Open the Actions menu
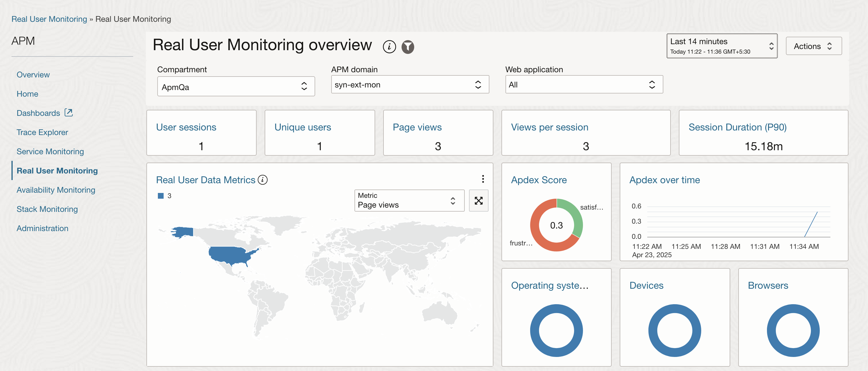This screenshot has height=371, width=868. (x=813, y=46)
